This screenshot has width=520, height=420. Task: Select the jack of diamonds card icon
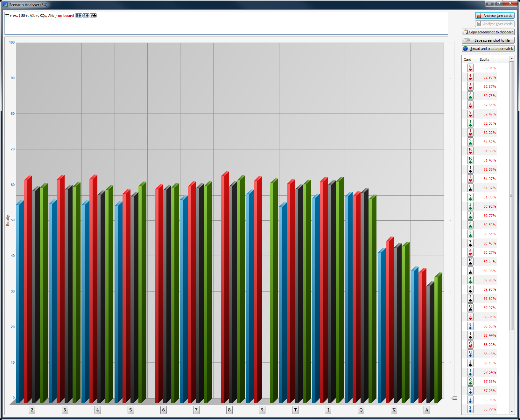click(x=470, y=372)
